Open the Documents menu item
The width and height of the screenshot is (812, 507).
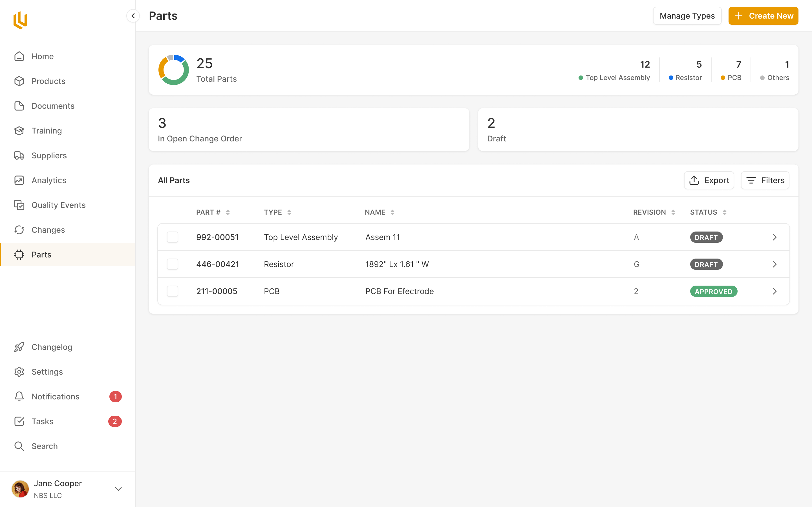pos(53,106)
